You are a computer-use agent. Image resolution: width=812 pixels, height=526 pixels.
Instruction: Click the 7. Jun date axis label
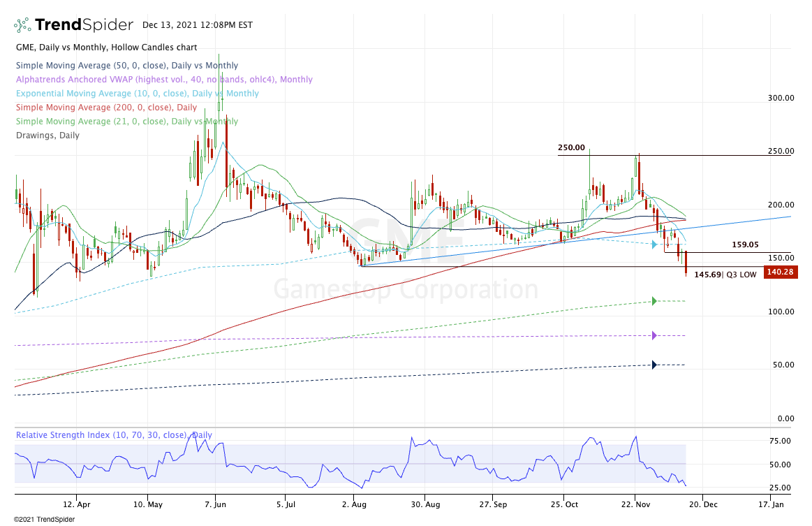[x=216, y=504]
